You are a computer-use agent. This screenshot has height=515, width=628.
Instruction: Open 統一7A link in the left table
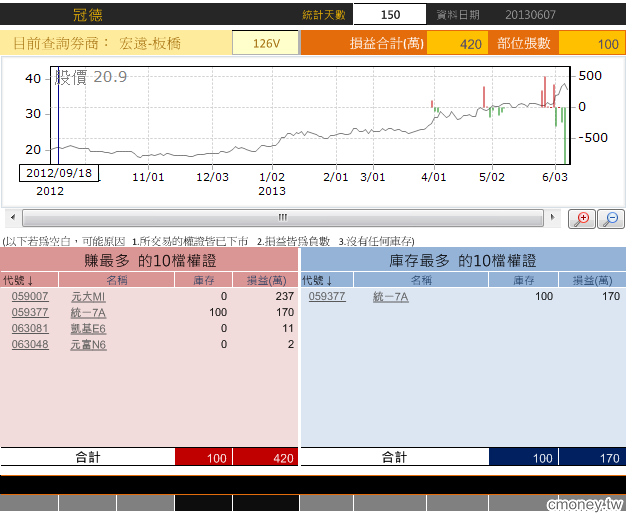[88, 313]
